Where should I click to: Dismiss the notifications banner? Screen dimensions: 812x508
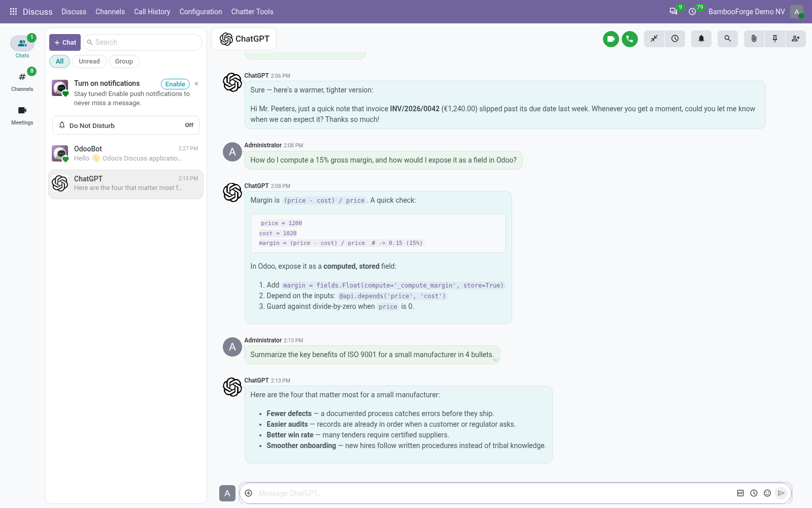[x=196, y=84]
